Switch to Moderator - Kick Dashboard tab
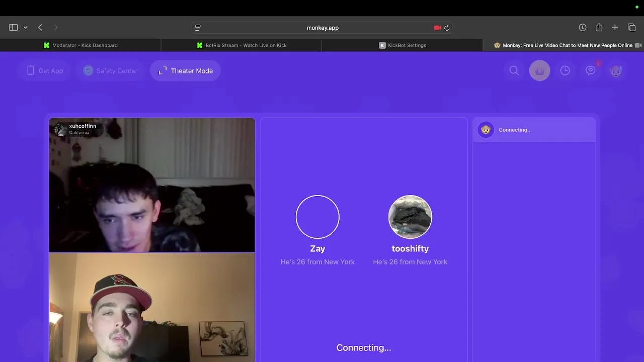Screen dimensions: 644x362 pos(80,45)
